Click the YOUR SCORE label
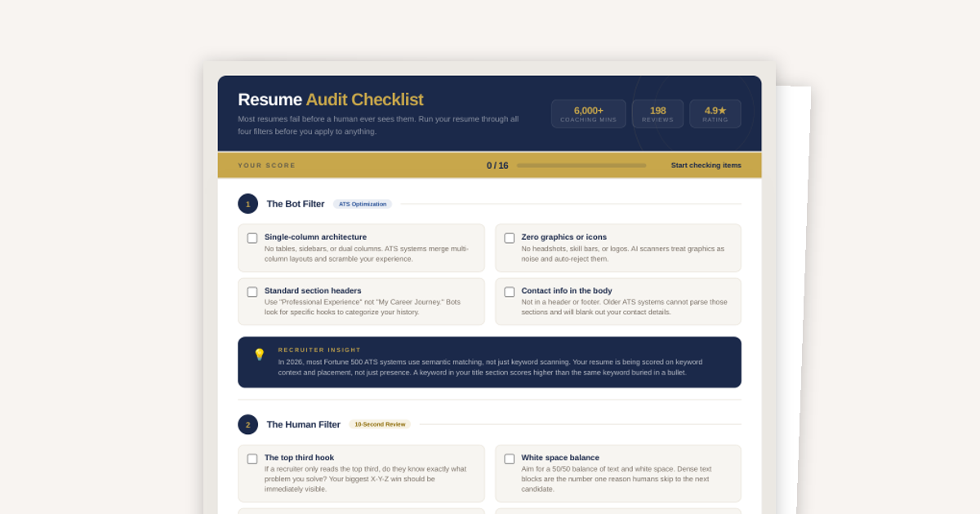The width and height of the screenshot is (980, 514). (x=267, y=166)
